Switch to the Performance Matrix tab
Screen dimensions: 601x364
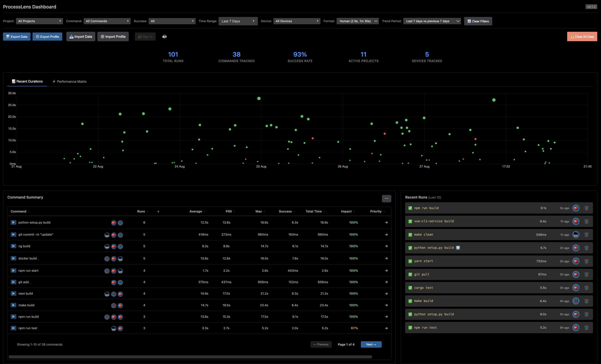pyautogui.click(x=70, y=81)
